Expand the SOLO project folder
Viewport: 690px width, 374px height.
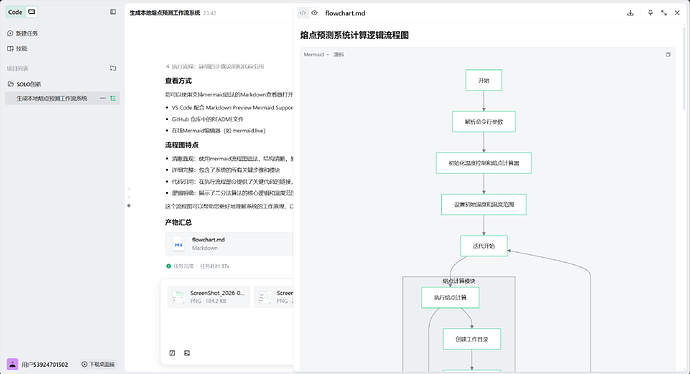click(x=24, y=84)
